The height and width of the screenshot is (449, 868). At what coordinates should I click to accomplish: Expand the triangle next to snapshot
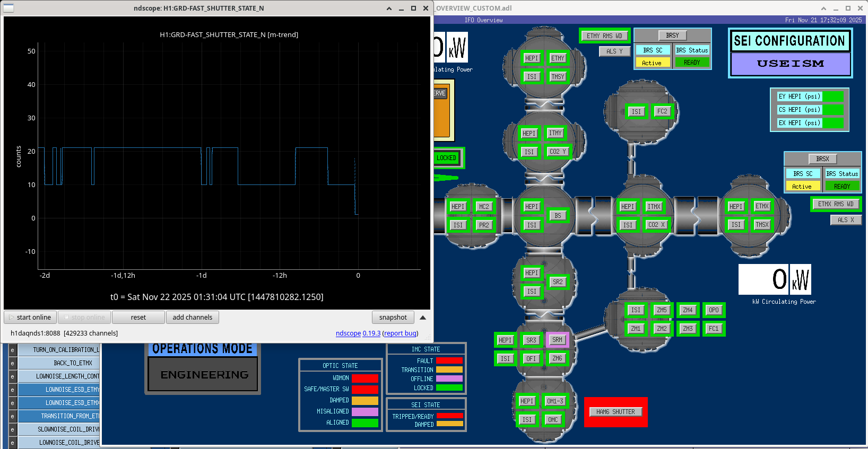coord(423,318)
